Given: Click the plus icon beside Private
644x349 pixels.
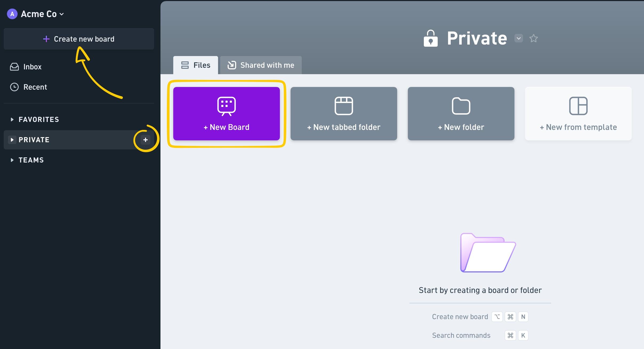Looking at the screenshot, I should (x=146, y=140).
